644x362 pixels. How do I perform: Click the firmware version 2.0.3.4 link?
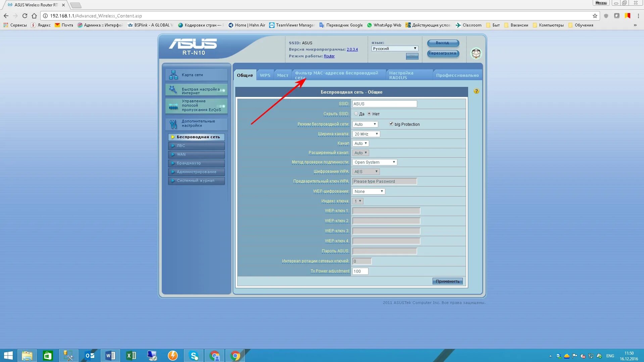[352, 49]
